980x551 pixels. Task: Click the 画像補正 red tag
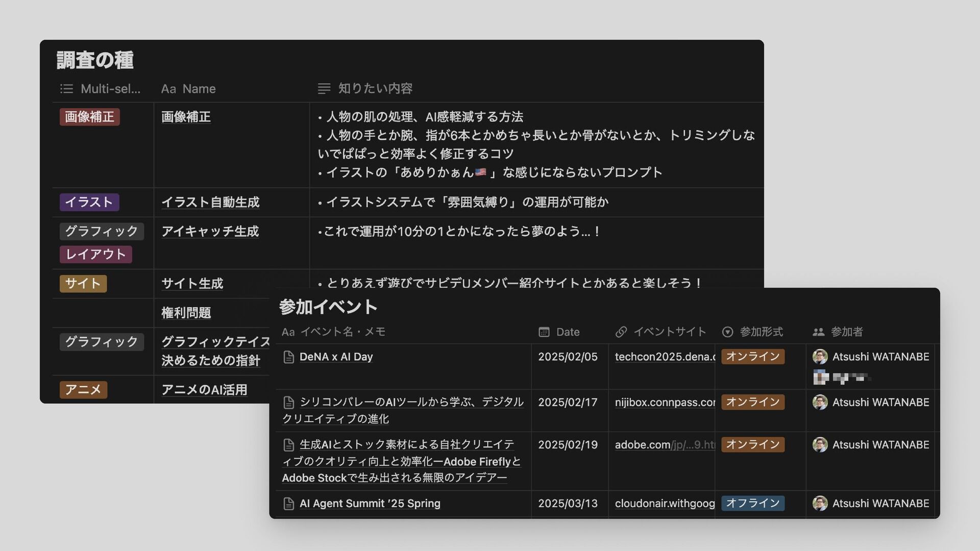(x=89, y=117)
